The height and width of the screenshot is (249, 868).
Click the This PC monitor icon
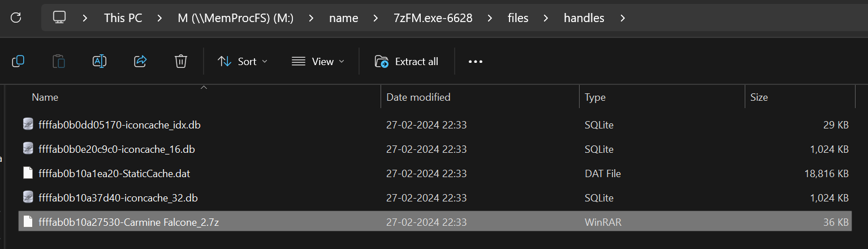coord(59,18)
